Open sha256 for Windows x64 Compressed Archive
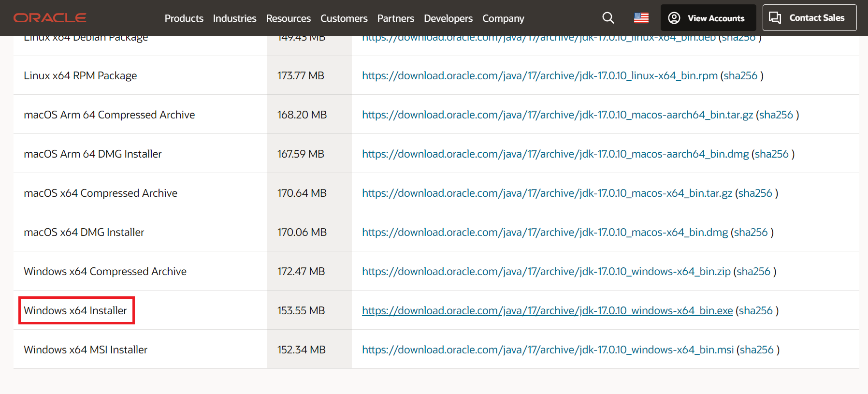The width and height of the screenshot is (868, 394). pos(753,271)
